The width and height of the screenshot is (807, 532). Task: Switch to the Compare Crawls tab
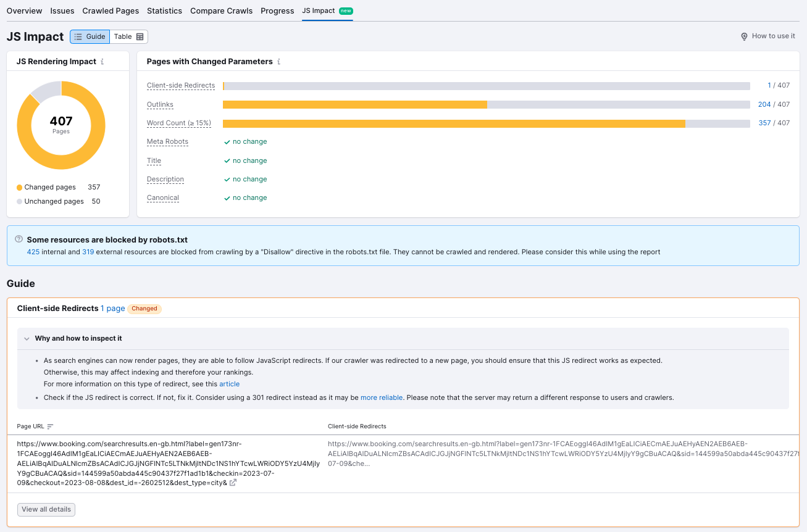coord(221,10)
